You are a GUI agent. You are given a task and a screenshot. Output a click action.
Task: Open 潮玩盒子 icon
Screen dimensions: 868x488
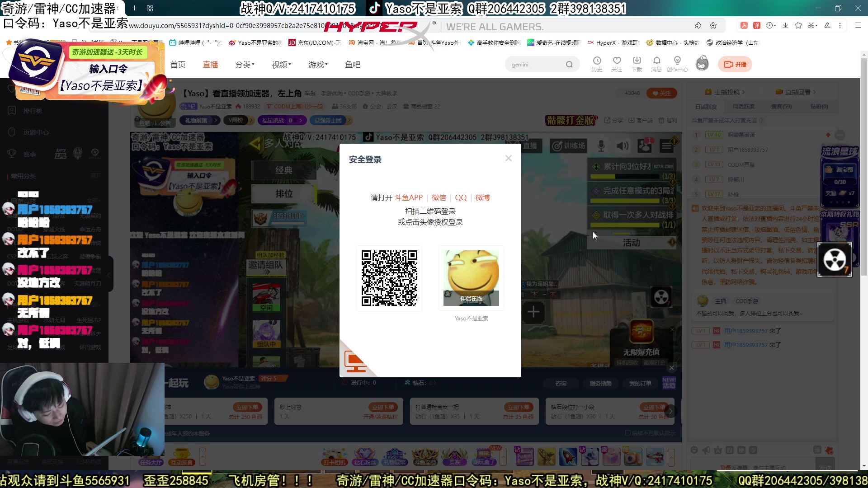click(484, 456)
